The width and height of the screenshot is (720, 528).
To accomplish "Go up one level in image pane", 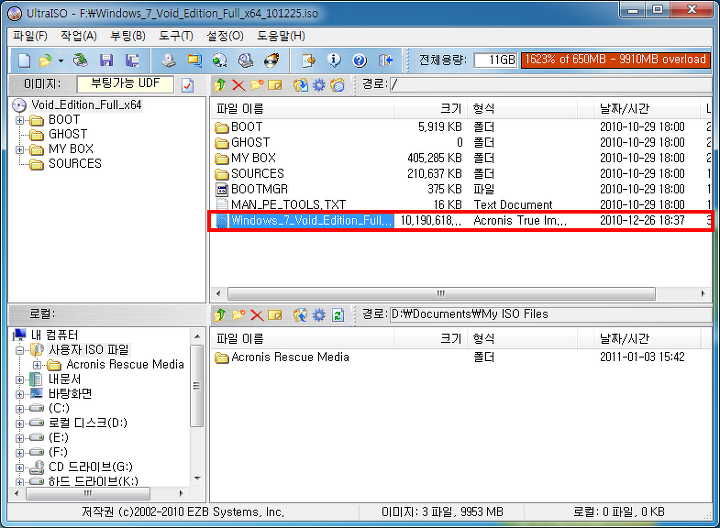I will click(220, 85).
